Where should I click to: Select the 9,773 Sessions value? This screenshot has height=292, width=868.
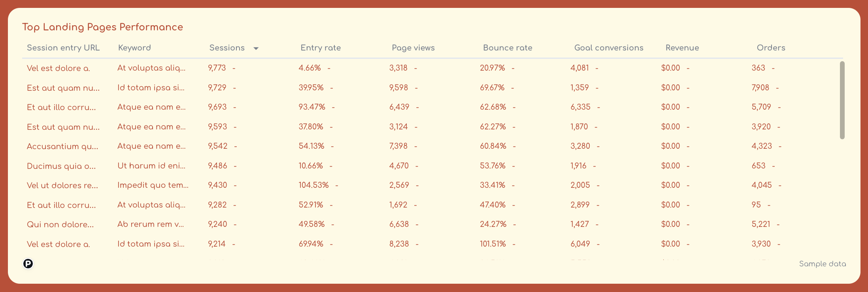(x=217, y=68)
